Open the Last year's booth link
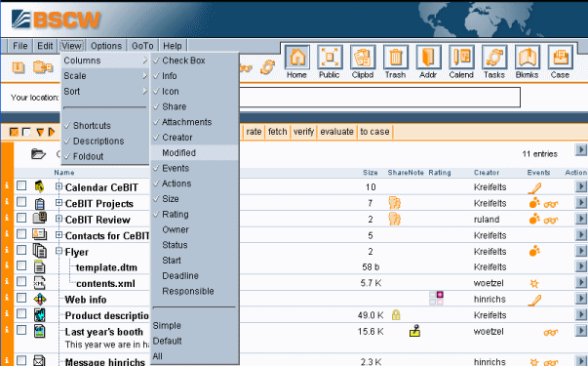The height and width of the screenshot is (366, 588). point(104,332)
